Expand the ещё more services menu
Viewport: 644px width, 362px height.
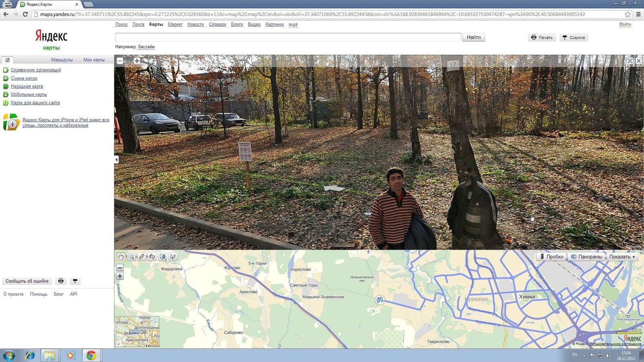coord(293,25)
